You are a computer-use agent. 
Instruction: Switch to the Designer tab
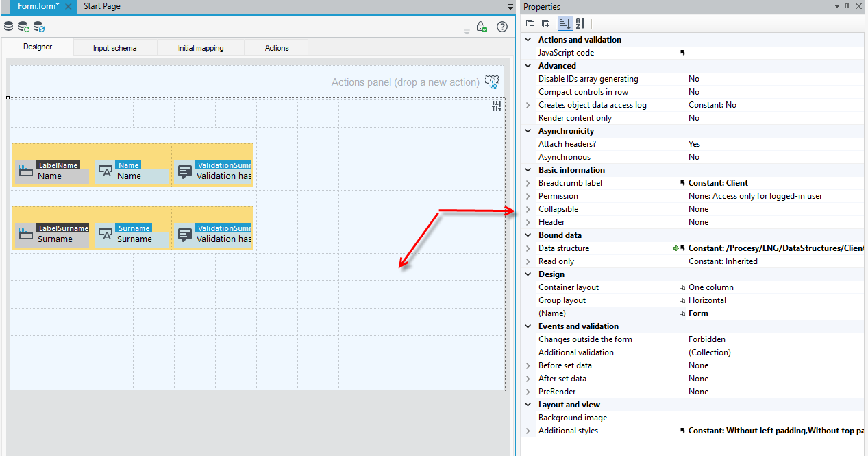coord(38,47)
